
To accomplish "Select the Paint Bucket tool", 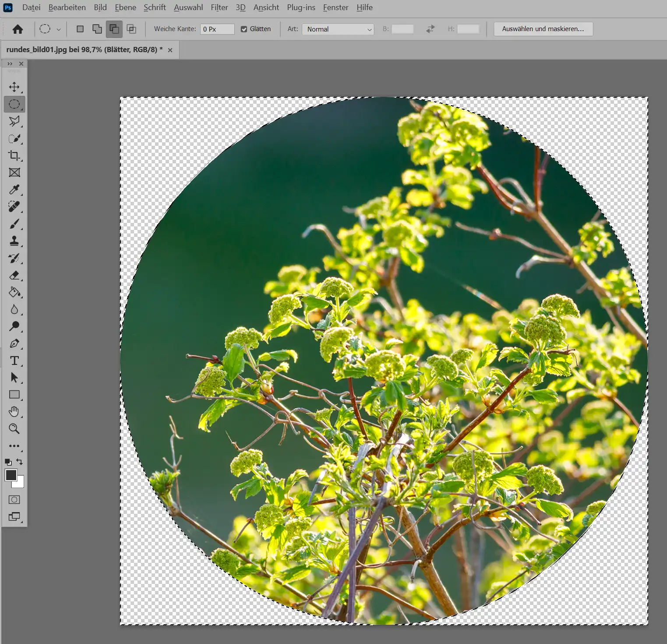I will coord(14,292).
